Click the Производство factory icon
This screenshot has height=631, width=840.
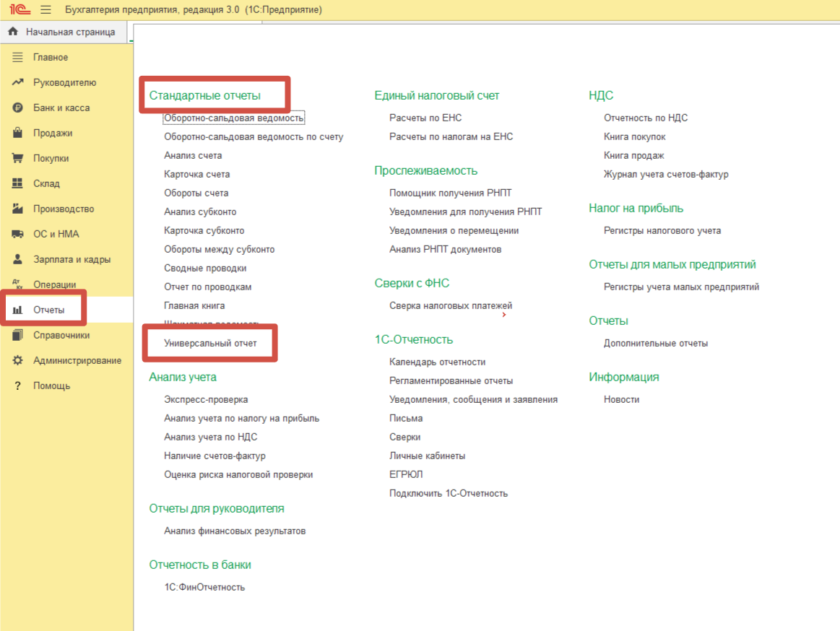tap(17, 209)
